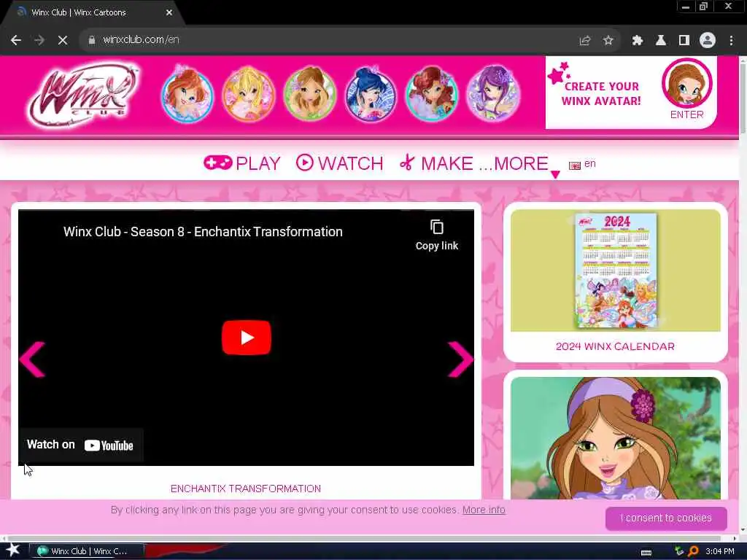Screen dimensions: 747x560
Task: Go to previous slide with pink left arrow
Action: (32, 359)
